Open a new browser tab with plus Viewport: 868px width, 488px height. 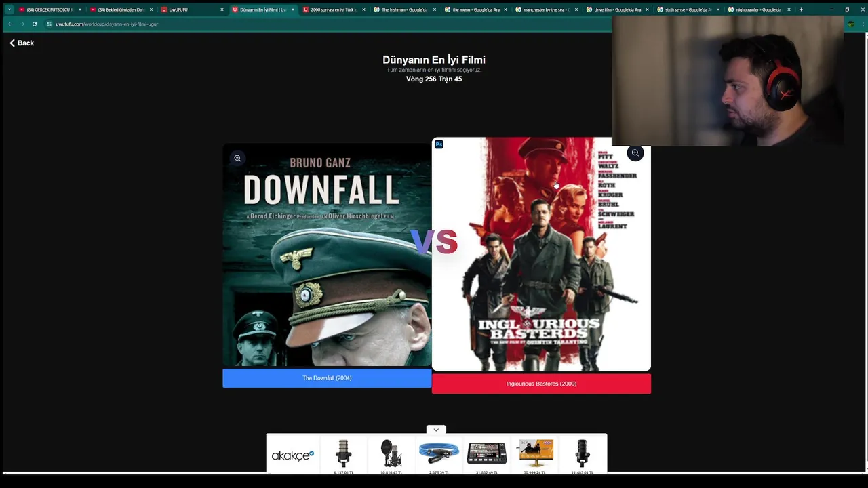coord(801,9)
